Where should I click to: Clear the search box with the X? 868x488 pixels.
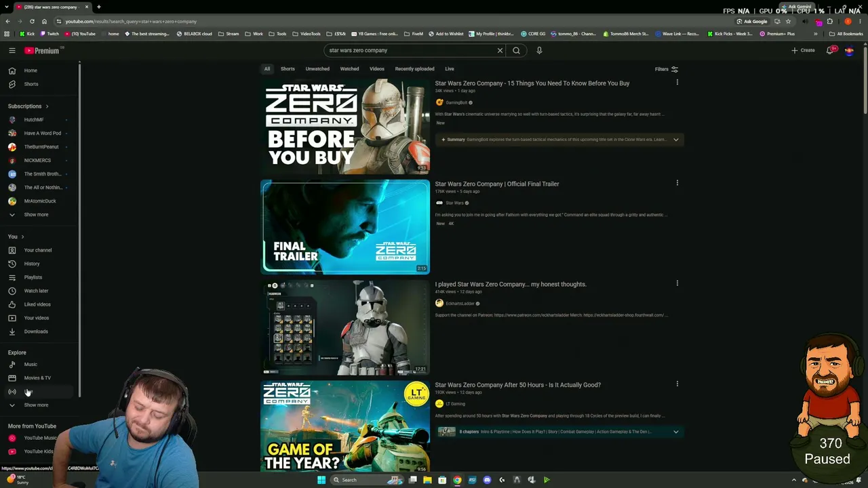coord(500,50)
